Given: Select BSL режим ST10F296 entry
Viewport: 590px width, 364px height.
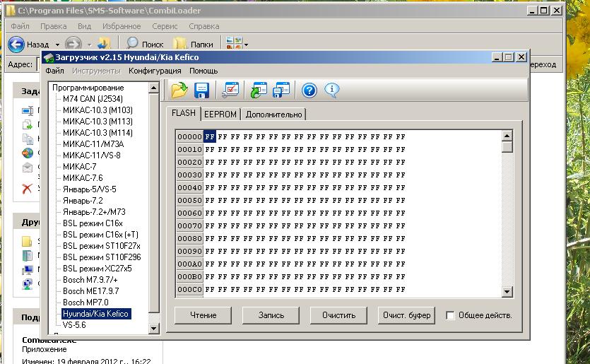Looking at the screenshot, I should click(102, 257).
